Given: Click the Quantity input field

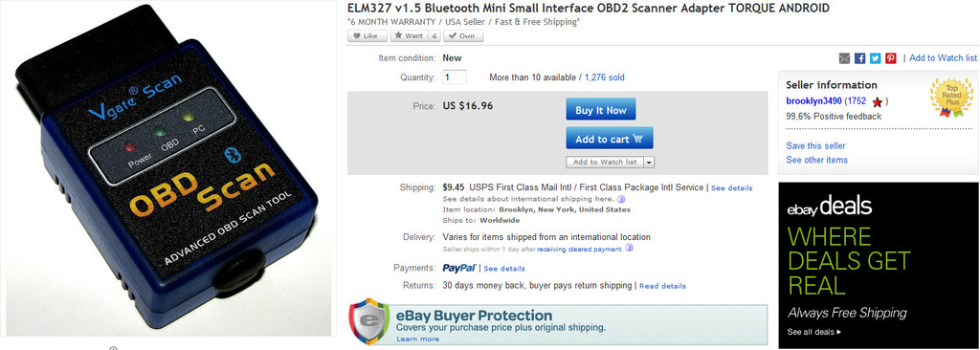Looking at the screenshot, I should [x=455, y=77].
